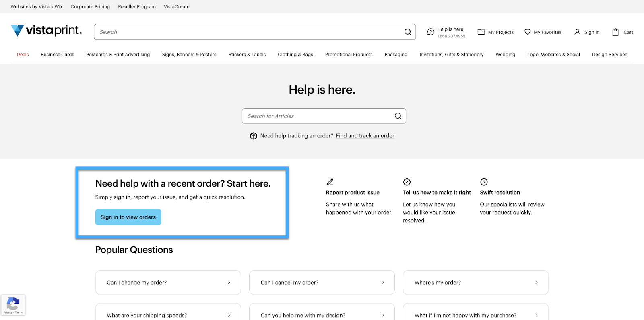Click the Sign in text link
The image size is (644, 320).
[x=592, y=32]
